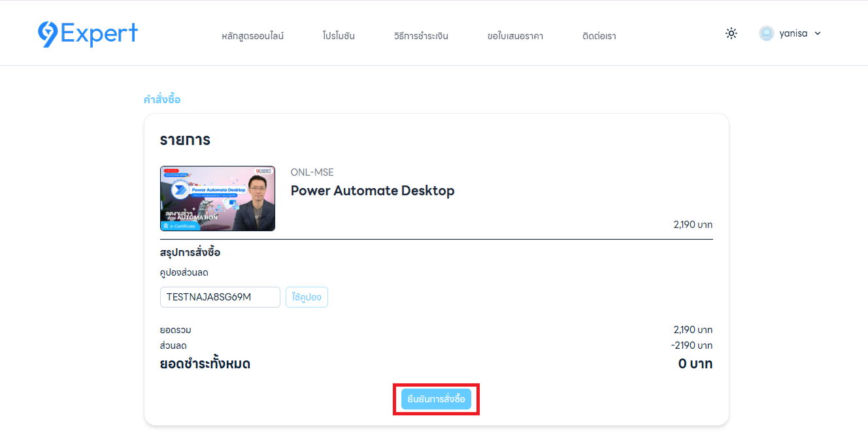Viewport: 868px width, 448px height.
Task: Confirm the order with ยืนยันการสั่งซื้อ
Action: tap(436, 399)
